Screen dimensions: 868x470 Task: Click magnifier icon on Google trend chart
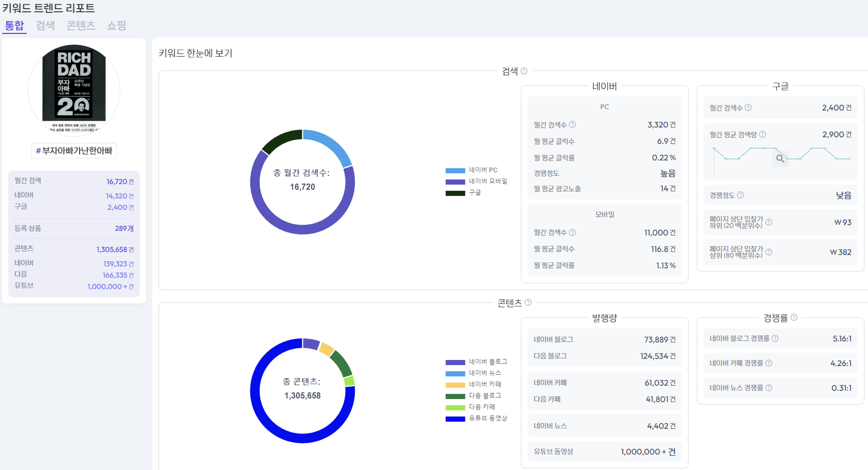(781, 158)
